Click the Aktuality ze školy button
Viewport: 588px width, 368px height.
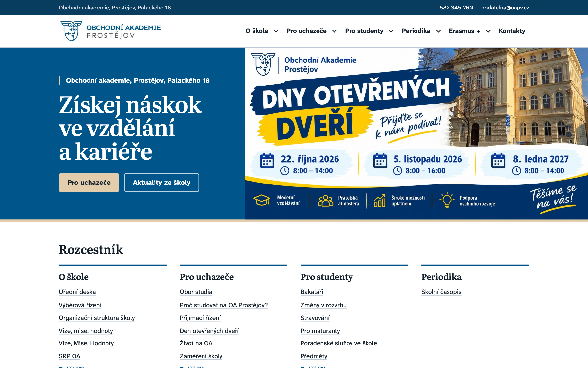click(161, 183)
